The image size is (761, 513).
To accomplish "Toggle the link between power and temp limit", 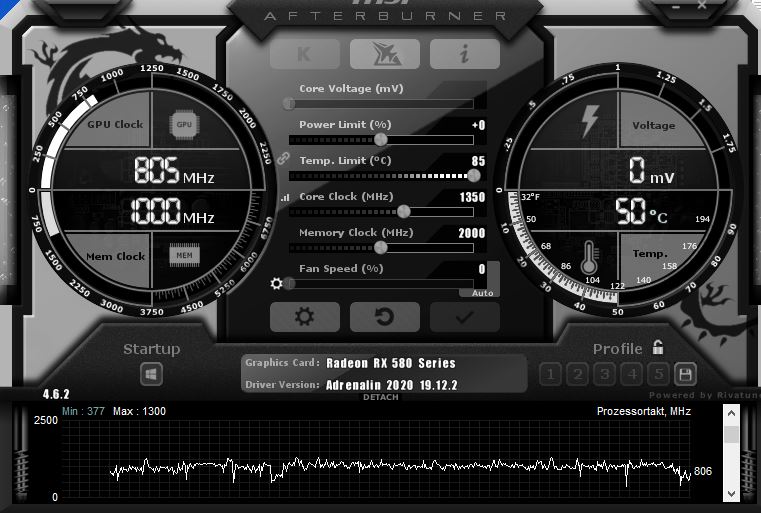I will tap(283, 158).
